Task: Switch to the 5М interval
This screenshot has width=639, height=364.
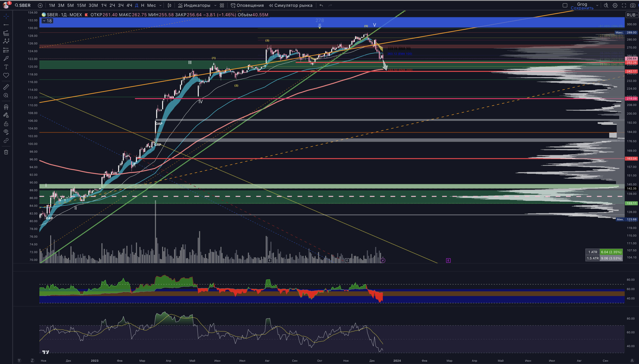Action: [x=70, y=5]
